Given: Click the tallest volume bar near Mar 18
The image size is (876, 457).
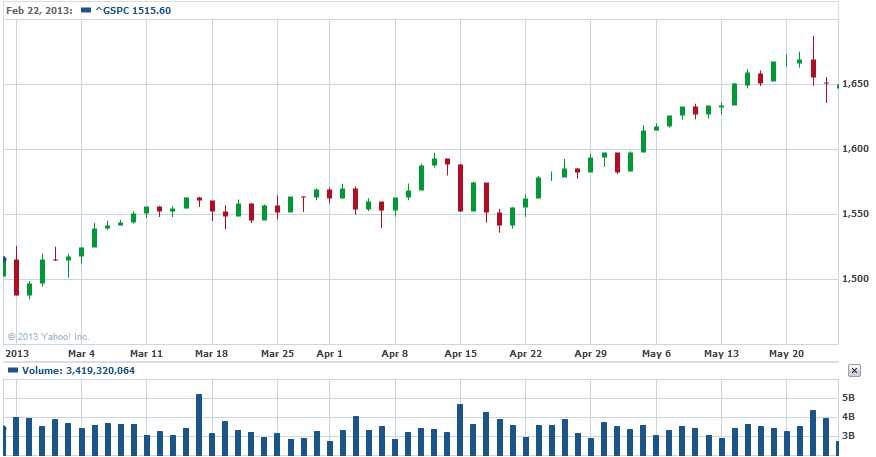Looking at the screenshot, I should click(199, 424).
